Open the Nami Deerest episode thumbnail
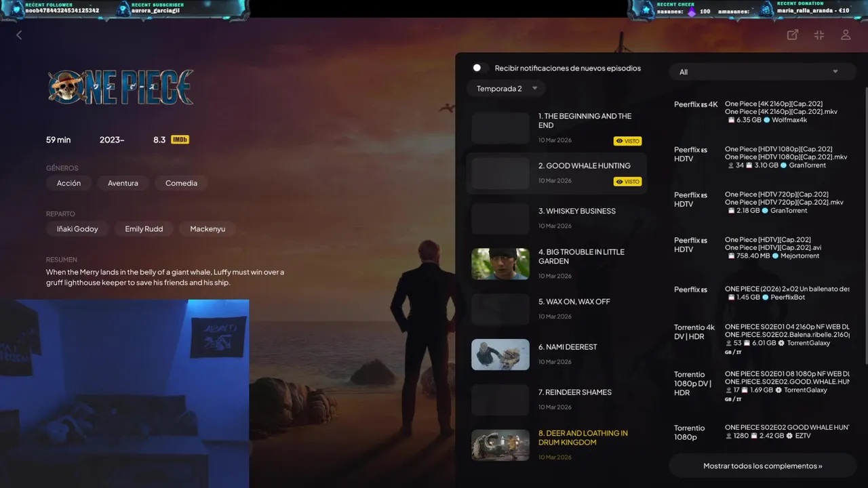Screen dimensions: 868x488 (x=500, y=354)
